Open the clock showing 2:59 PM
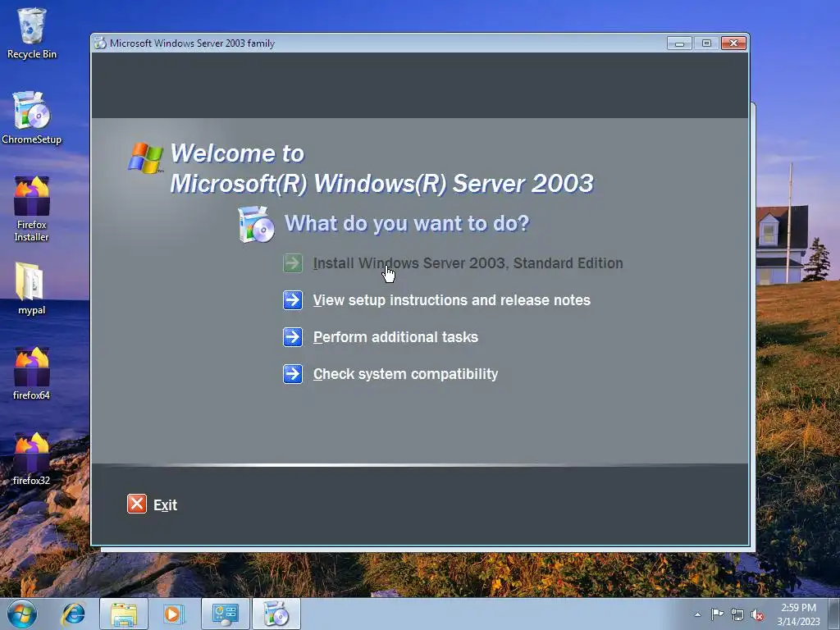 click(798, 614)
